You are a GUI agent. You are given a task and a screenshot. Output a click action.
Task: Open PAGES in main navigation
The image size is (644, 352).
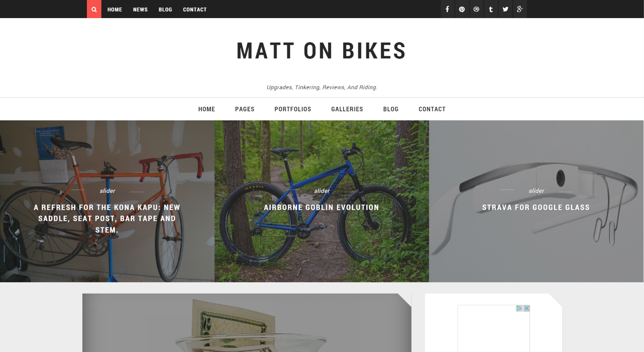245,109
